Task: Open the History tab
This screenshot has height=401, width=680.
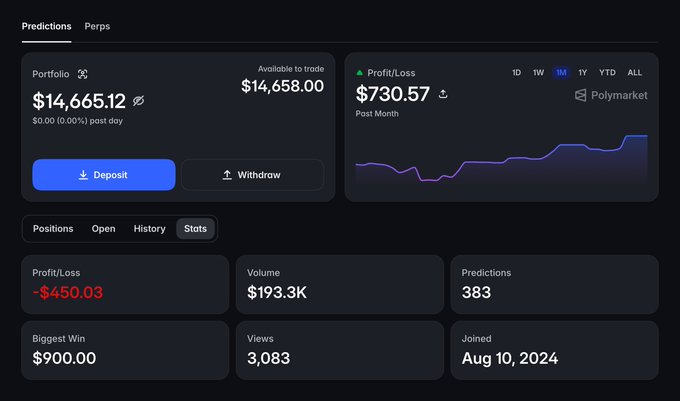Action: pos(149,228)
